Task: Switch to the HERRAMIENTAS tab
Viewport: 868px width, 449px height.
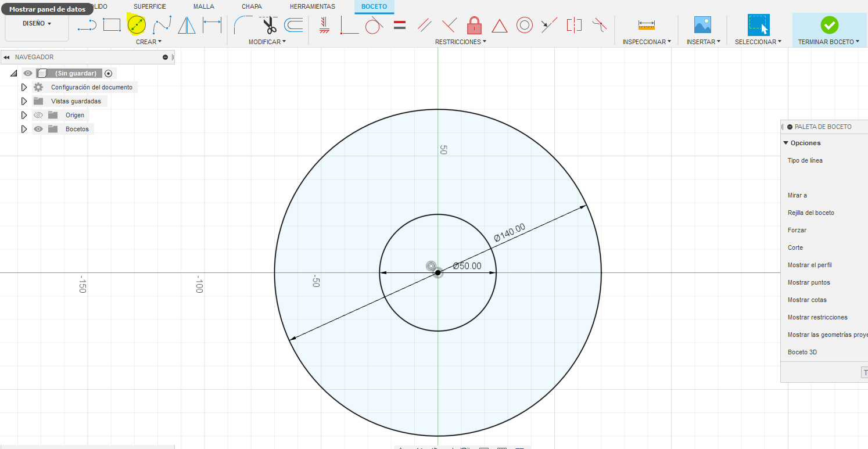Action: coord(313,6)
